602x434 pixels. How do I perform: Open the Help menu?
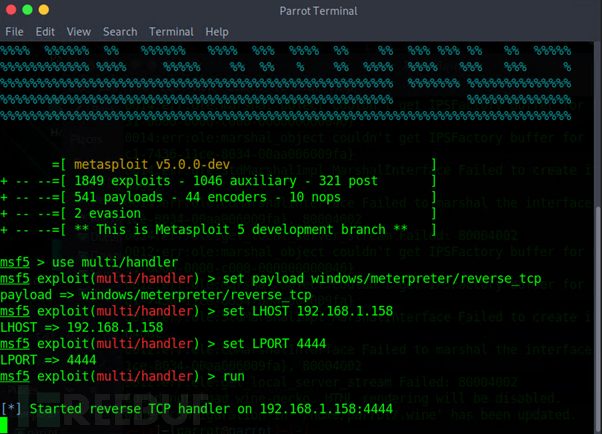217,32
